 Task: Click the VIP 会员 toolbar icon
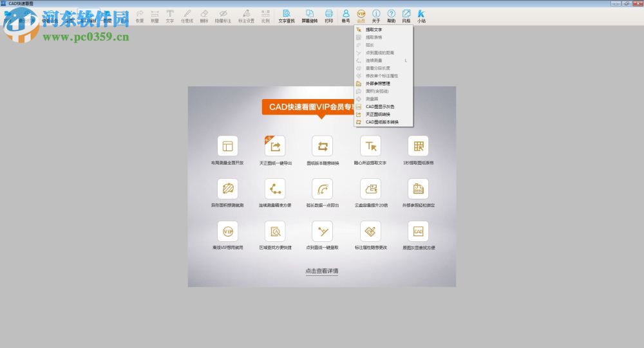(361, 16)
